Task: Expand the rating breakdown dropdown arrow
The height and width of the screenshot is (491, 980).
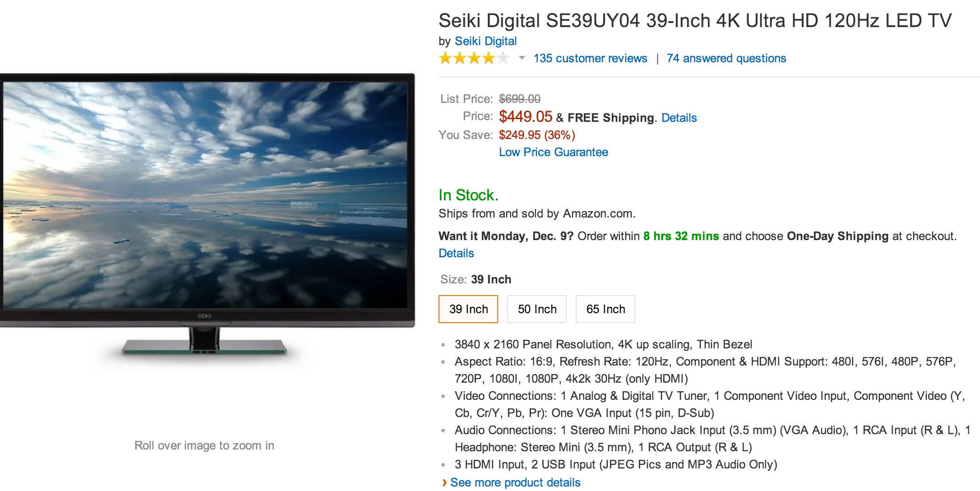Action: point(522,58)
